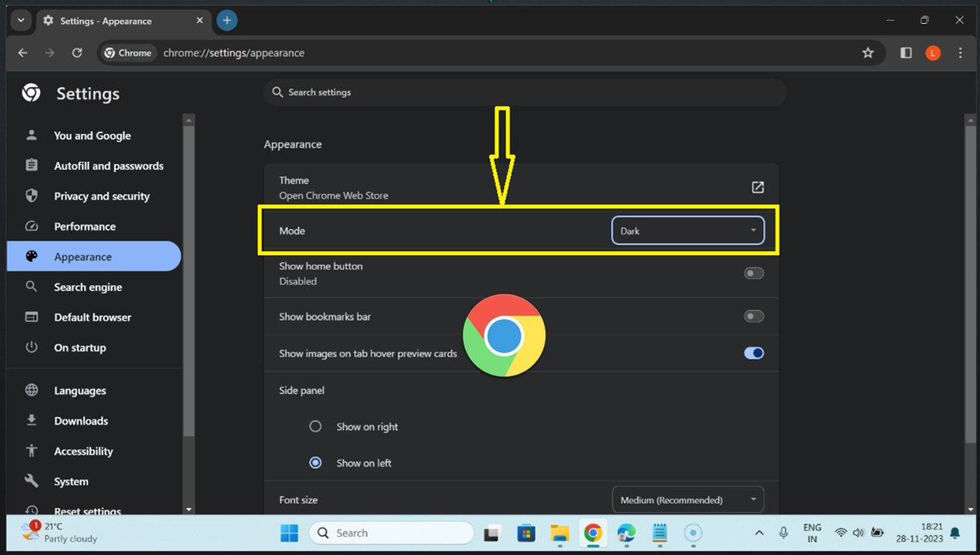Viewport: 980px width, 555px height.
Task: Disable Show images on tab hover preview cards
Action: 753,353
